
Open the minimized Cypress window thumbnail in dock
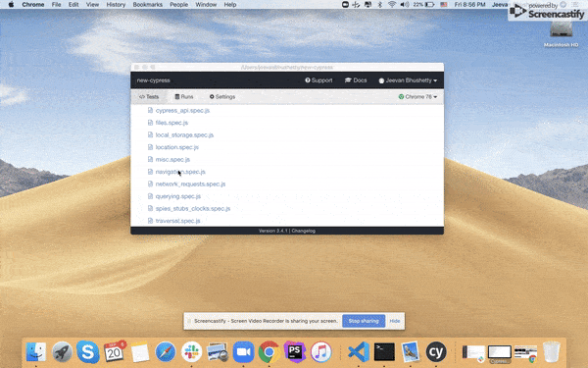pos(500,353)
